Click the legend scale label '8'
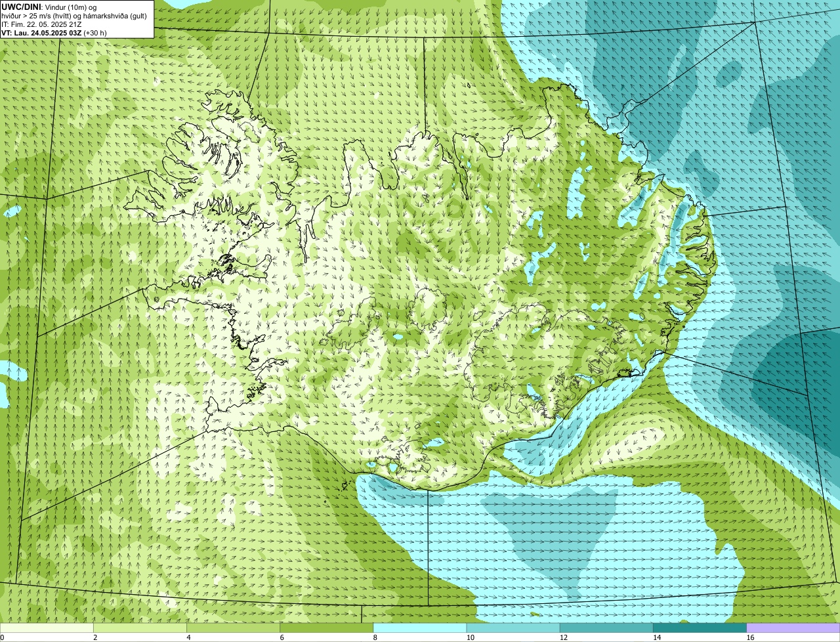Viewport: 840px width, 642px height. pos(375,637)
